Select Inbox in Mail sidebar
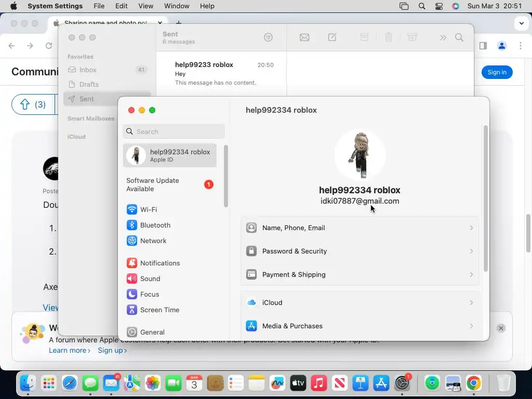Screen dimensions: 532x399 (x=107, y=70)
